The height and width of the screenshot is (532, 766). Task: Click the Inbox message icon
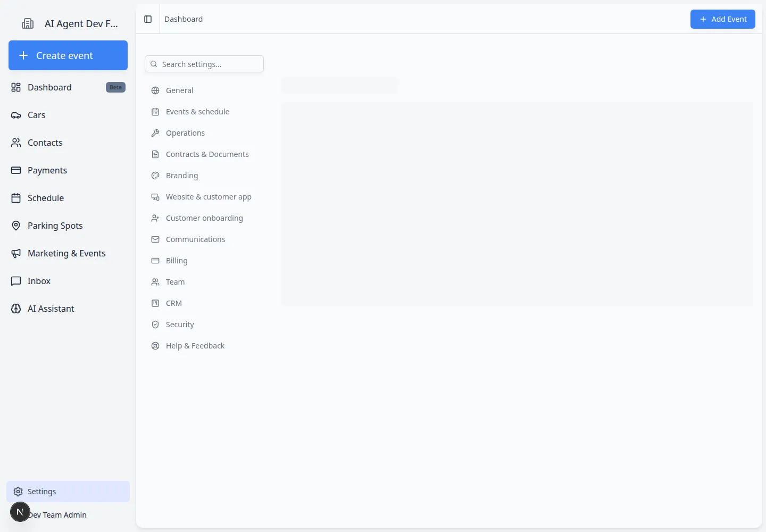[16, 281]
